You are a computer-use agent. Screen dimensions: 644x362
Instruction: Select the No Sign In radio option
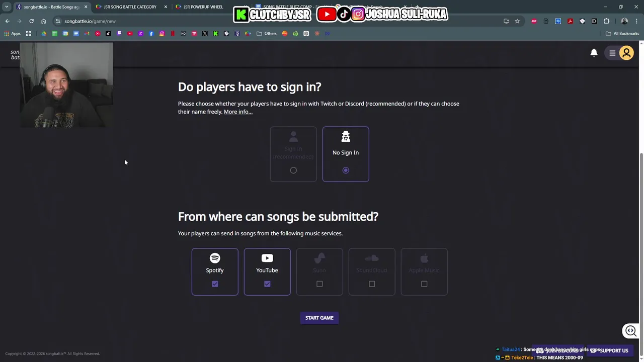(346, 170)
